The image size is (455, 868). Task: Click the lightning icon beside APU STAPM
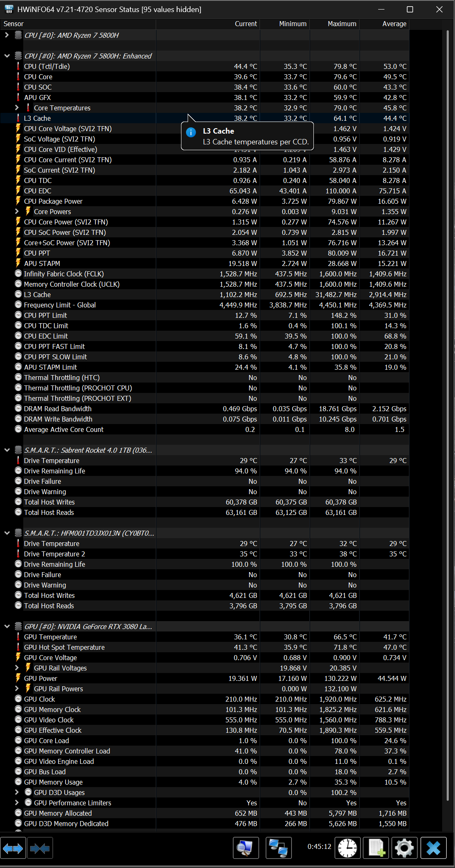(18, 263)
